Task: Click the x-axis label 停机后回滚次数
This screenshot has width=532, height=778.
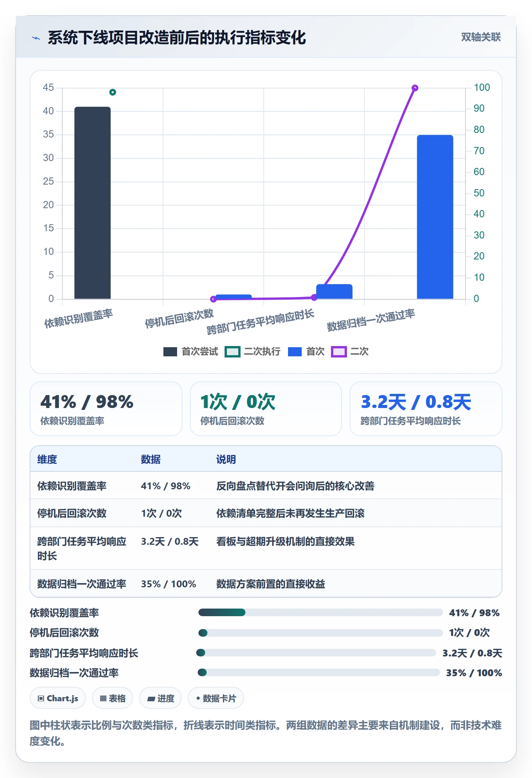Action: [179, 318]
